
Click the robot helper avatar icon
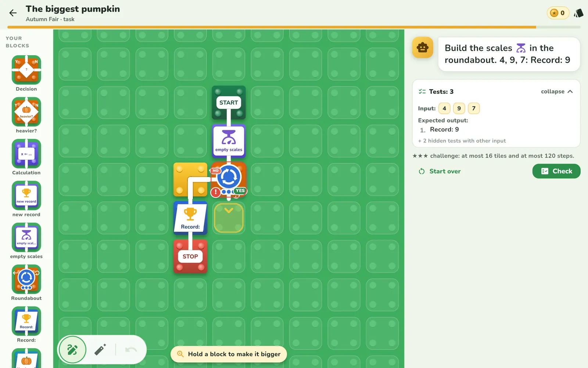tap(423, 47)
